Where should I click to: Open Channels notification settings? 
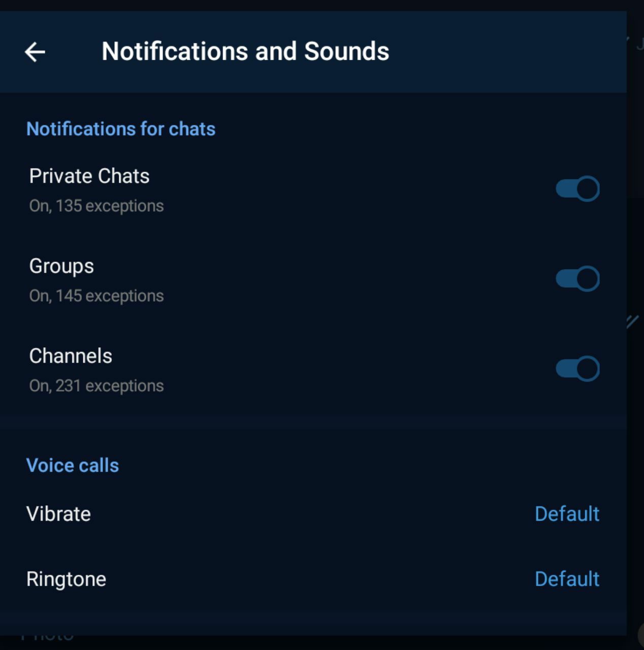(x=71, y=356)
